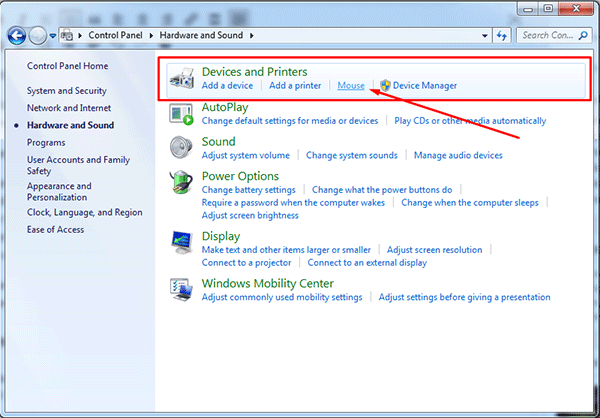Click Adjust system volume
Viewport: 600px width, 418px height.
pos(246,155)
